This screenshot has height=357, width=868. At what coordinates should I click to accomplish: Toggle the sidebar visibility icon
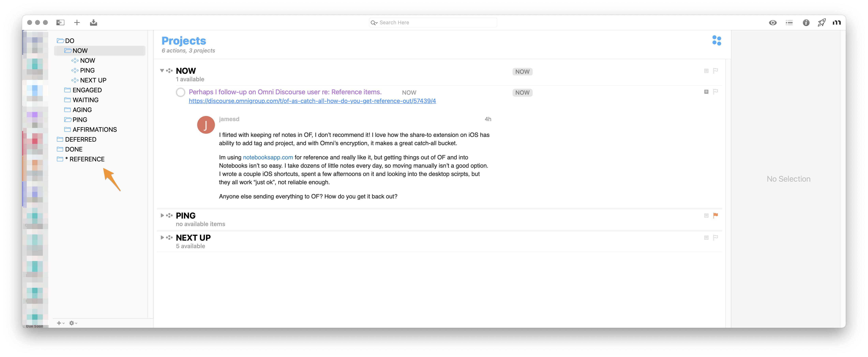pyautogui.click(x=60, y=22)
